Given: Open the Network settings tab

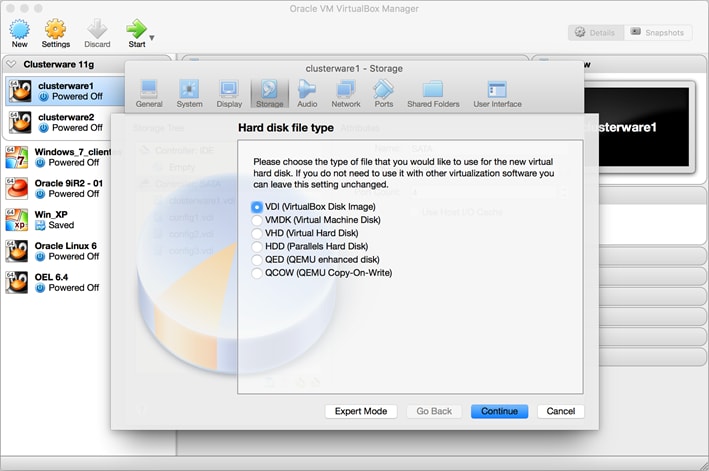Looking at the screenshot, I should 345,94.
